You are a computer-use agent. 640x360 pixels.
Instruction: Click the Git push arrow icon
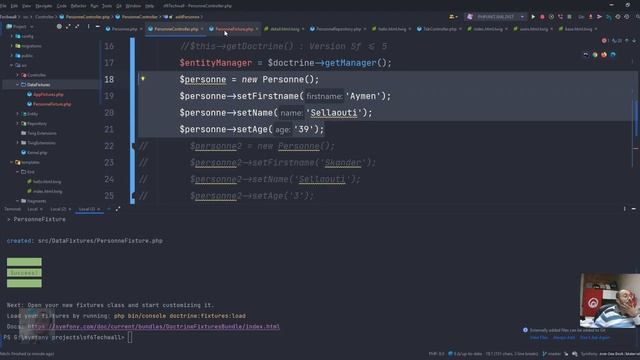(599, 17)
